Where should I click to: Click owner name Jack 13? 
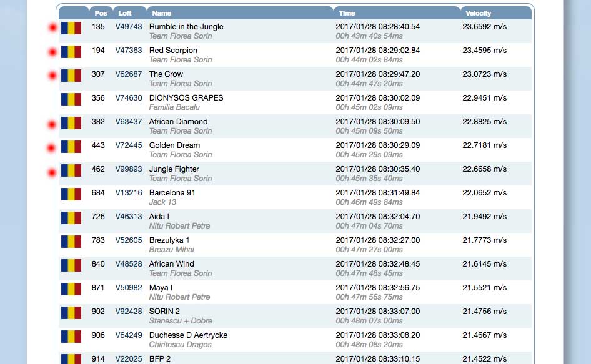[x=162, y=202]
